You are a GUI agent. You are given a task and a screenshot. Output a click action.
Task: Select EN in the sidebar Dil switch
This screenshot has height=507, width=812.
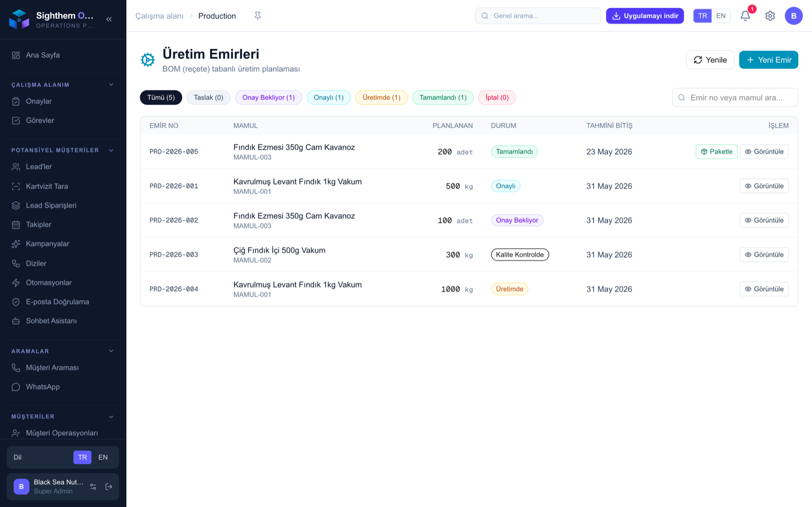[103, 457]
